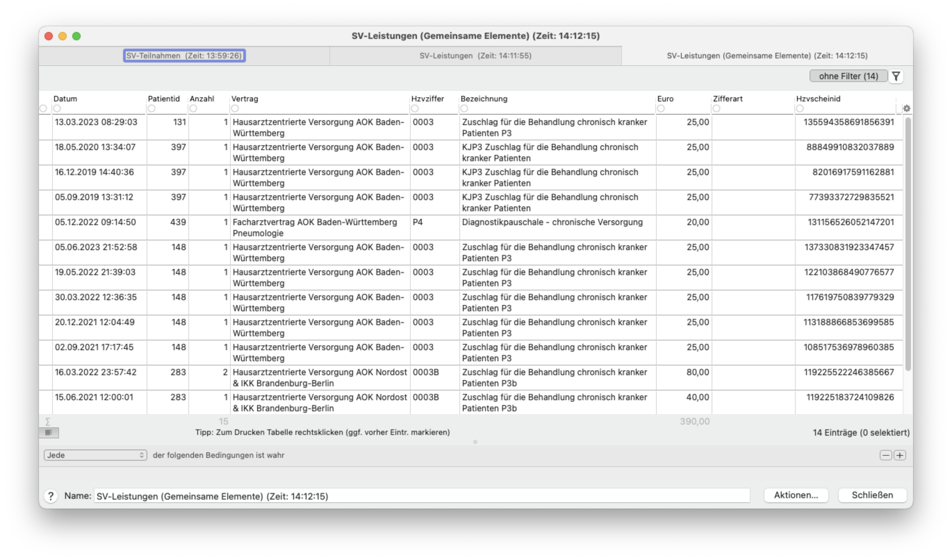Click Hzvscheinid value 131156526052147201
952x560 pixels.
pos(851,222)
